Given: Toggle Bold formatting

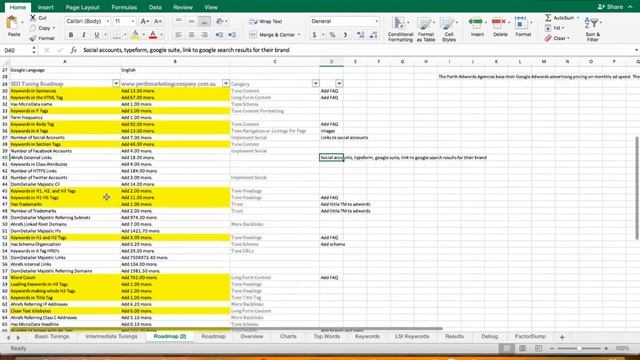Looking at the screenshot, I should click(x=71, y=35).
